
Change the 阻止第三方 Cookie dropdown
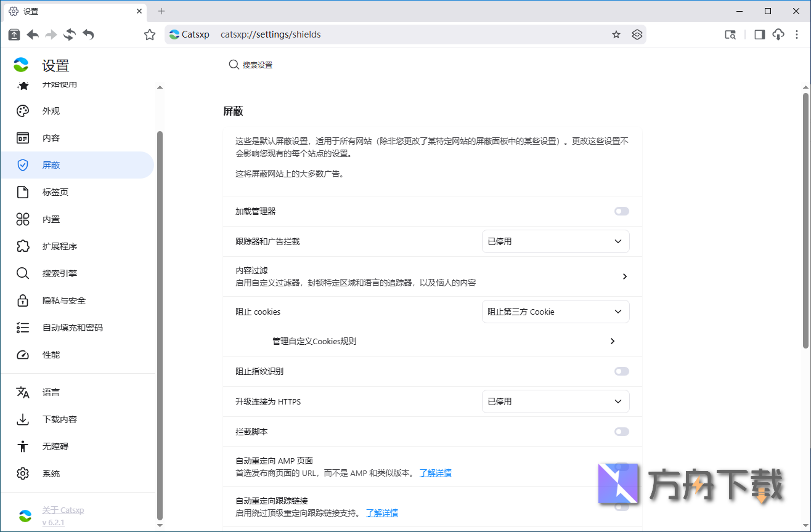(x=555, y=312)
